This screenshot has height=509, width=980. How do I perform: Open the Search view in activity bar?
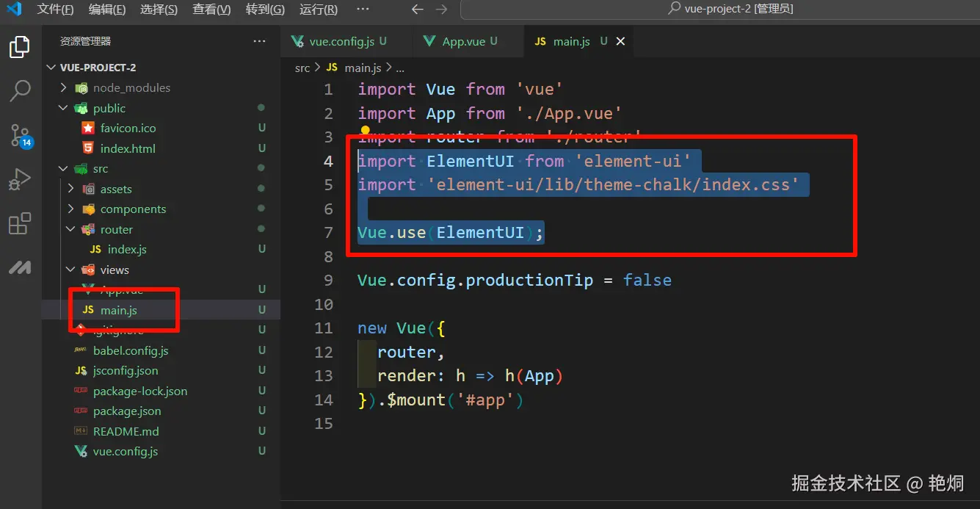pos(20,91)
